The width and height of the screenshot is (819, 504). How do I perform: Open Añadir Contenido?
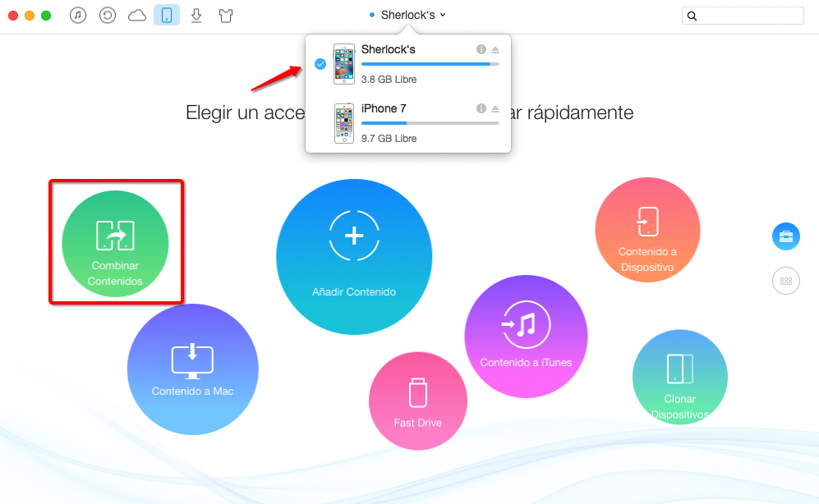pyautogui.click(x=354, y=257)
